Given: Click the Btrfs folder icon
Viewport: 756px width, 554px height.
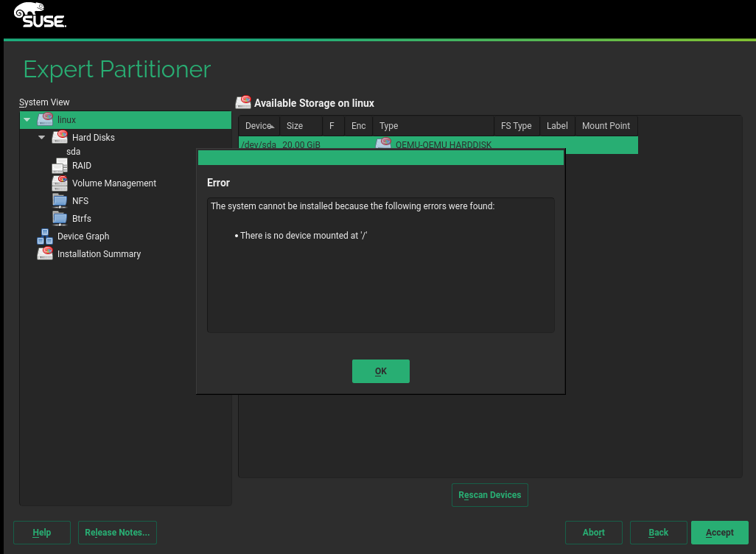Looking at the screenshot, I should pos(60,219).
